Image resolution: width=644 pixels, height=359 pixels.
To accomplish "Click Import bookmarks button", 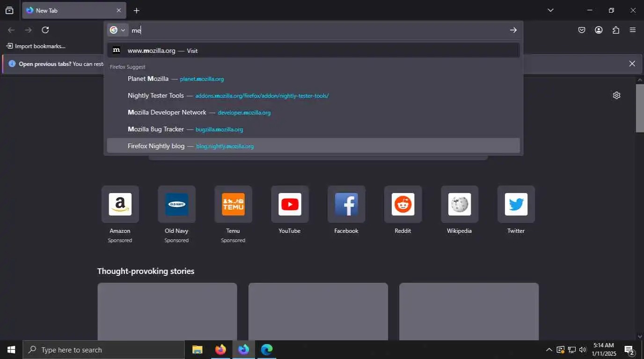I will [x=36, y=46].
